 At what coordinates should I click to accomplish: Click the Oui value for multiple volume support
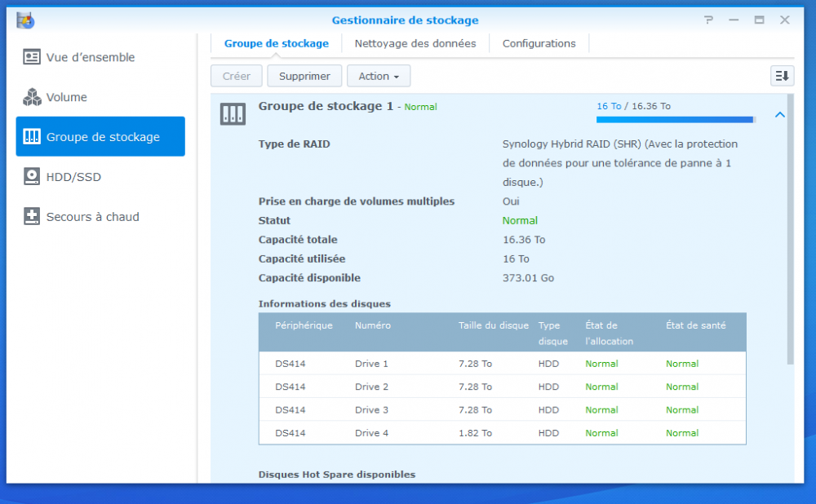(x=511, y=201)
